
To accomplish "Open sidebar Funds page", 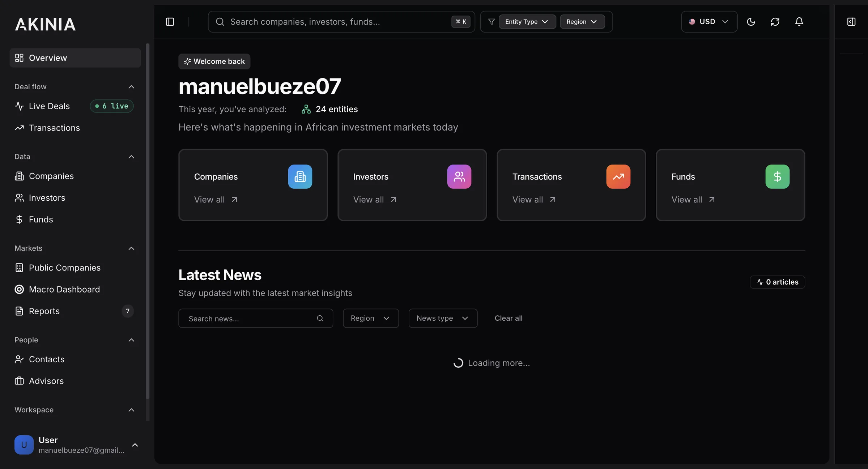I will [x=75, y=219].
